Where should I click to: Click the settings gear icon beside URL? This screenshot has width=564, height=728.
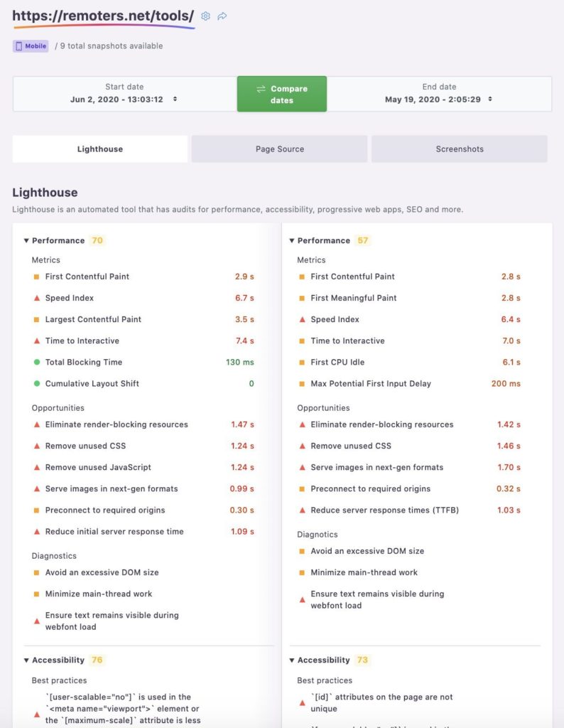coord(205,16)
